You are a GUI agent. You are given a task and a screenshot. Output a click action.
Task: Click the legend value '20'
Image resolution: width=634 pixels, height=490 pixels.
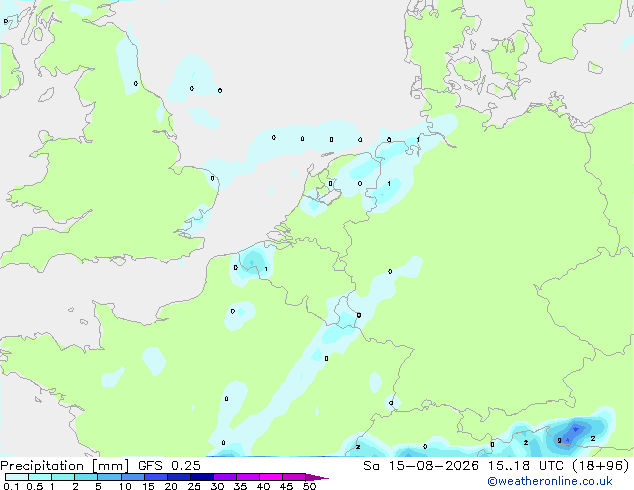pyautogui.click(x=171, y=486)
